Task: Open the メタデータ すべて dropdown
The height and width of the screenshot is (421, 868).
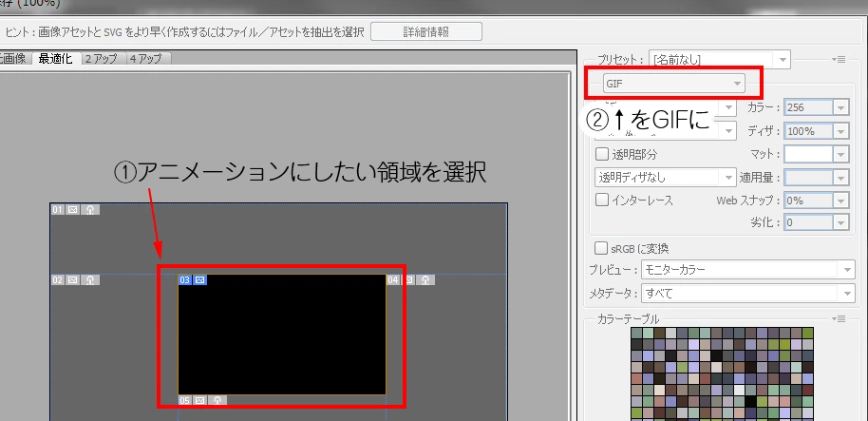Action: click(x=748, y=293)
